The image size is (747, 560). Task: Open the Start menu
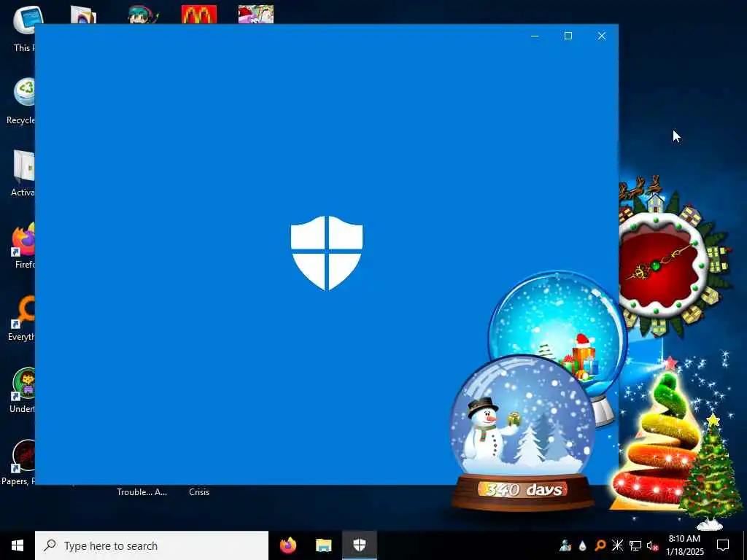click(18, 545)
